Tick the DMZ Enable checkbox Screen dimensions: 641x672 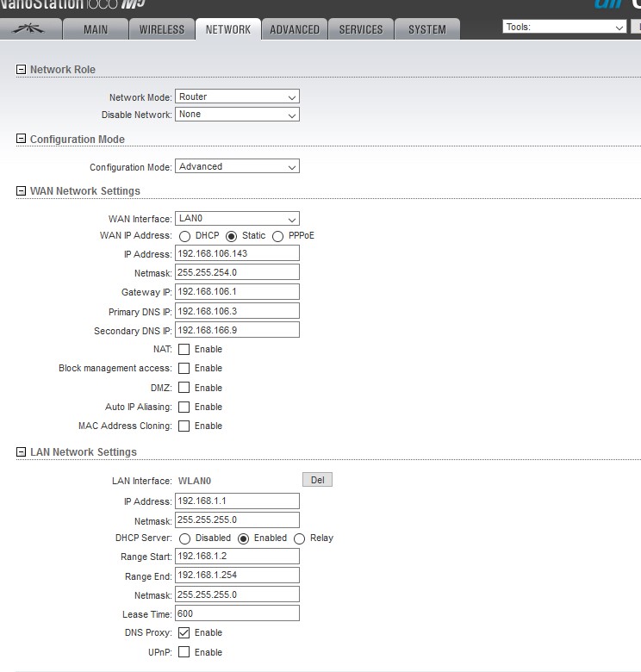(x=184, y=388)
